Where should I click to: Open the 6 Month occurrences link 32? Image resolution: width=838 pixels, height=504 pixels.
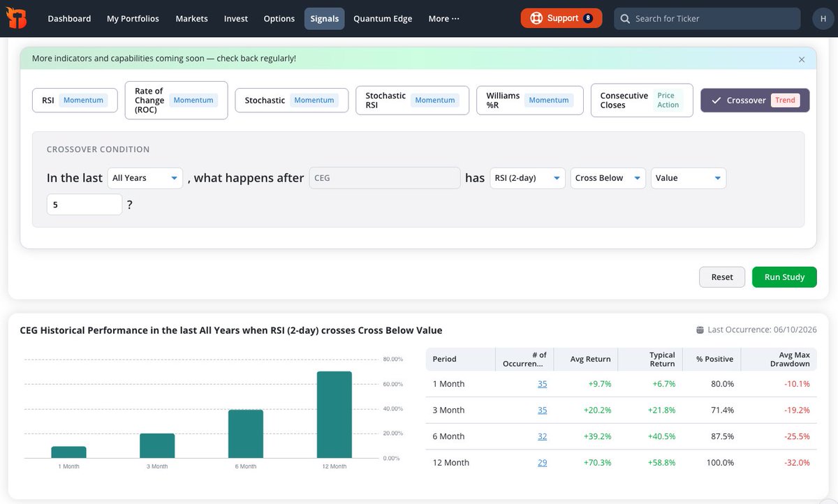[543, 436]
